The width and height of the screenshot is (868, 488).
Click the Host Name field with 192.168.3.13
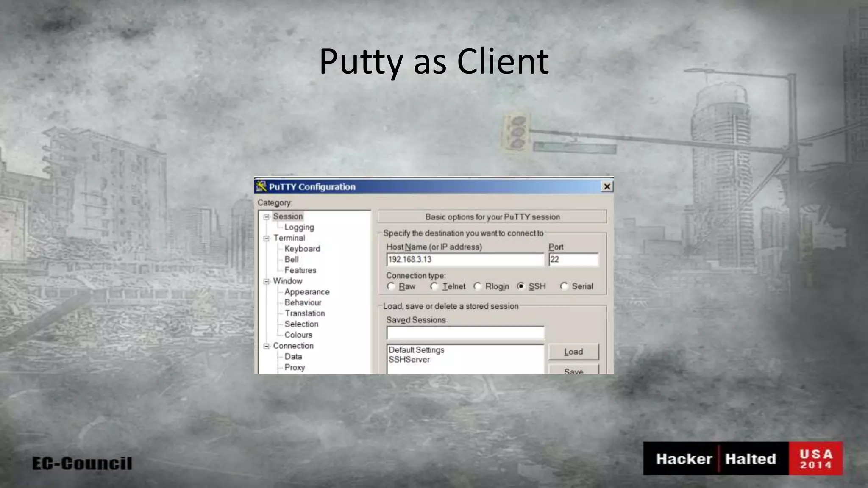[x=465, y=260]
